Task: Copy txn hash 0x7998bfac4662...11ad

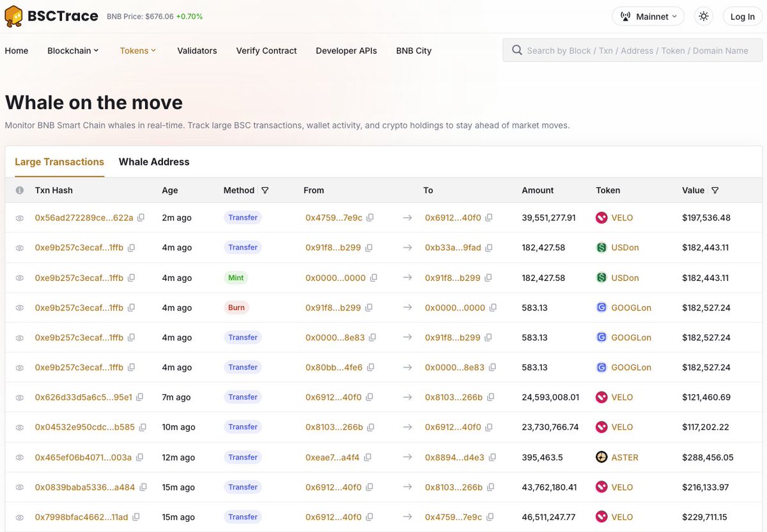Action: tap(136, 517)
